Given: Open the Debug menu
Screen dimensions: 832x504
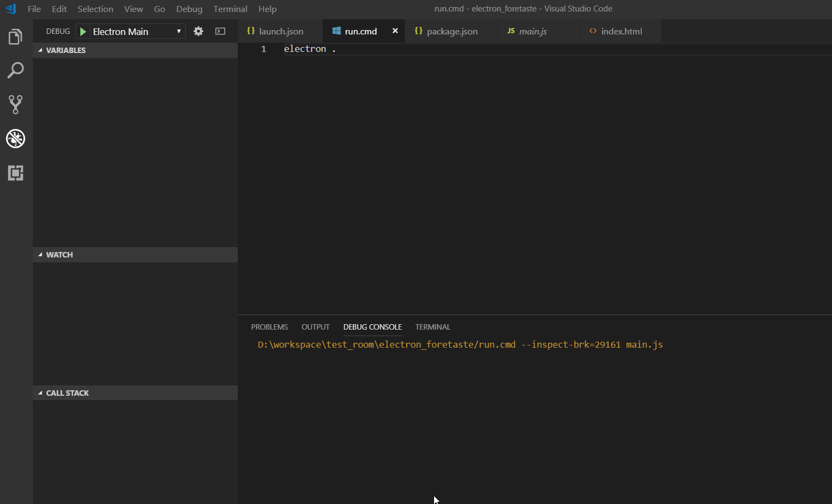Looking at the screenshot, I should click(x=189, y=9).
